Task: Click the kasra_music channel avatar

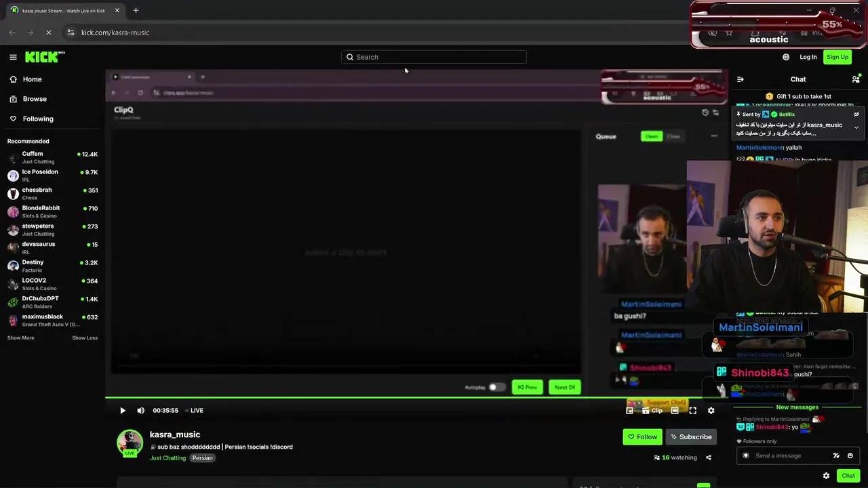Action: coord(130,443)
